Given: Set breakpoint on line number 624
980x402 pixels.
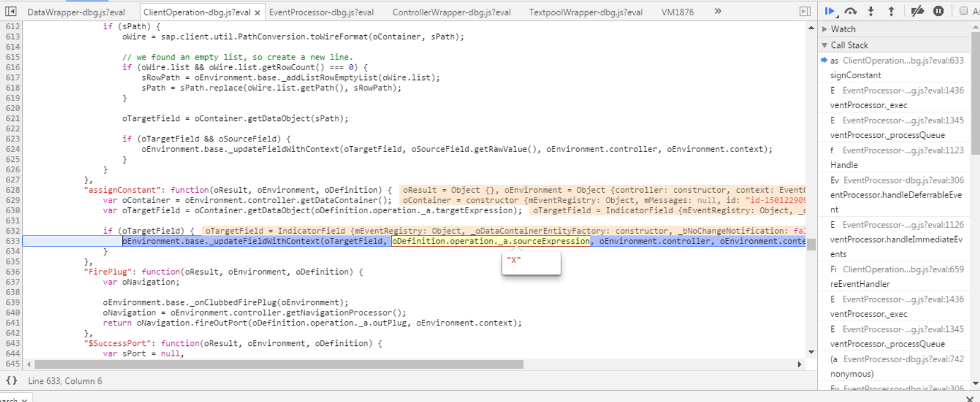Looking at the screenshot, I should 12,149.
